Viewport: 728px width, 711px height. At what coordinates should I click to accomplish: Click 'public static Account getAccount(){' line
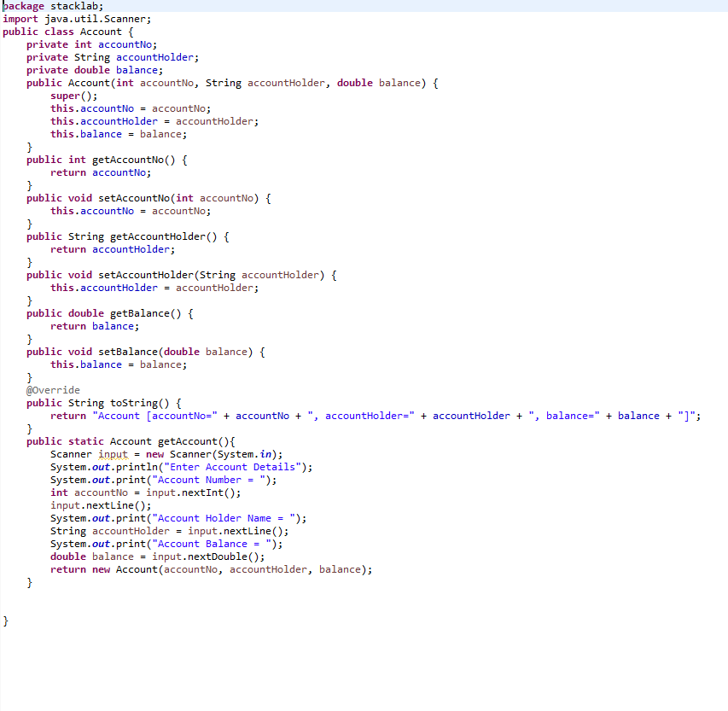[x=131, y=441]
